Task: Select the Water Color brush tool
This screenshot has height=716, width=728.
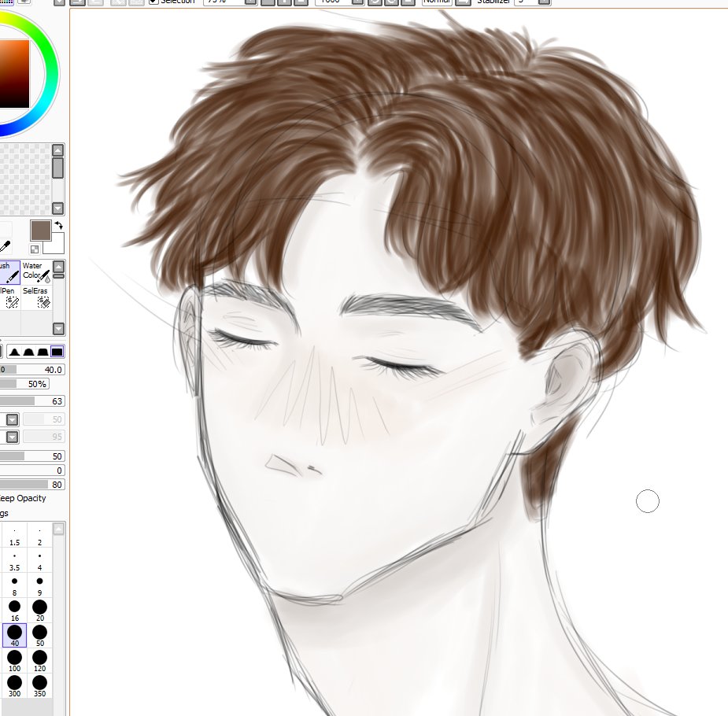Action: tap(36, 272)
